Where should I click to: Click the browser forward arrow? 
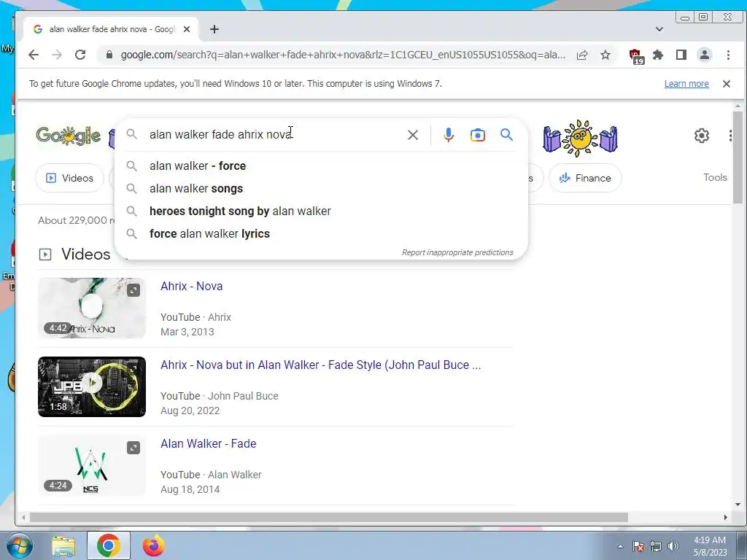tap(57, 55)
